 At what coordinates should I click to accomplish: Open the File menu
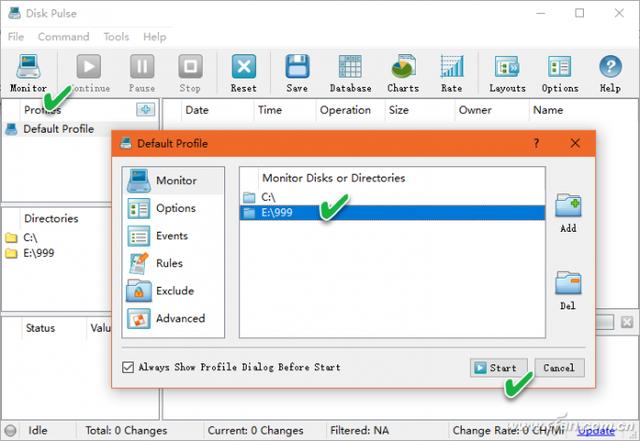16,37
